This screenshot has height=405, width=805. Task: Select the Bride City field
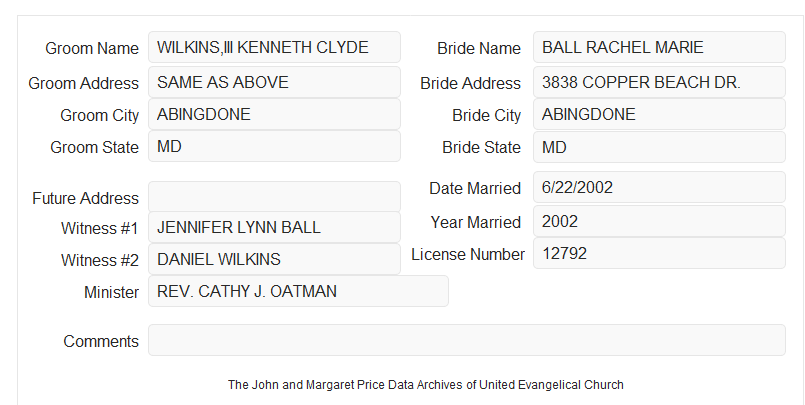pos(659,114)
